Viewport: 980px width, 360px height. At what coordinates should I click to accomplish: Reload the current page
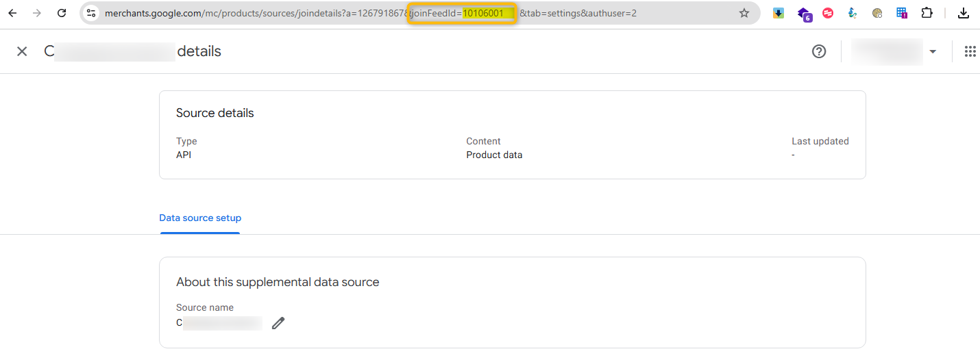pyautogui.click(x=62, y=13)
